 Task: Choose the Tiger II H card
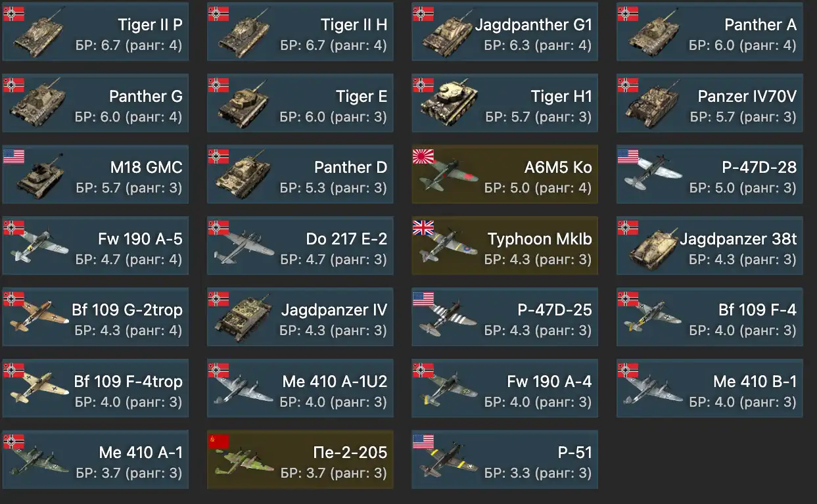(300, 32)
